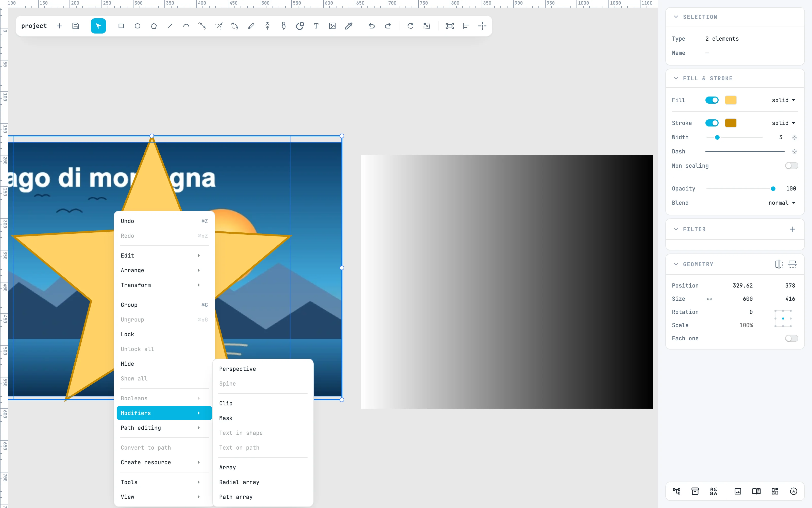Open the fonts panel icon at bottom
Viewport: 812px width, 508px height.
pyautogui.click(x=714, y=491)
